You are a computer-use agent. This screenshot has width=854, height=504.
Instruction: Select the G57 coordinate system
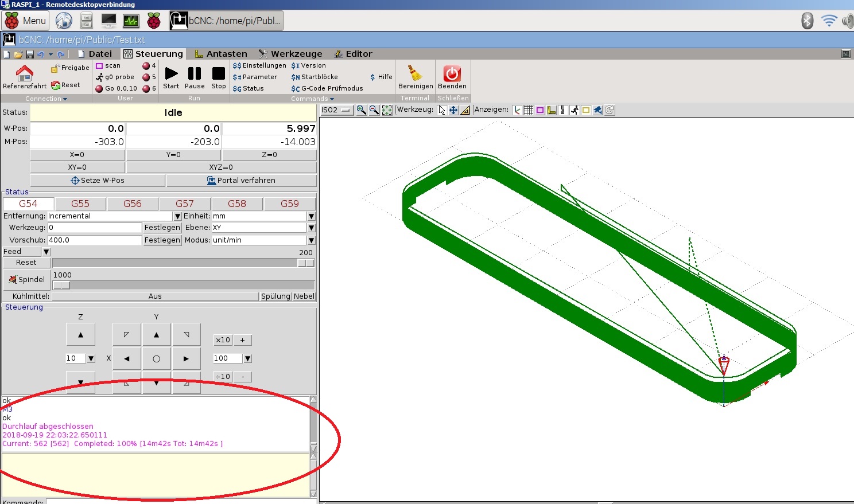185,204
